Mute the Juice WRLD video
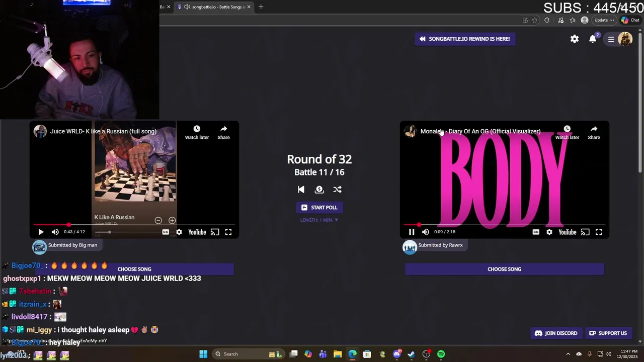The width and height of the screenshot is (644, 362). coord(55,232)
